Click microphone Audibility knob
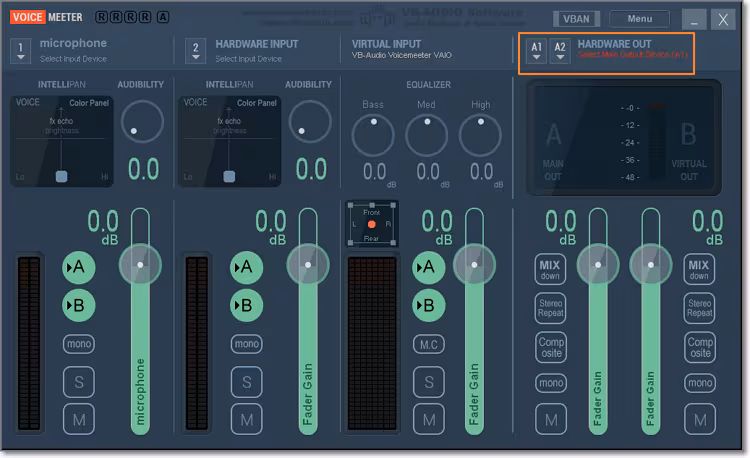The width and height of the screenshot is (750, 458). click(142, 121)
